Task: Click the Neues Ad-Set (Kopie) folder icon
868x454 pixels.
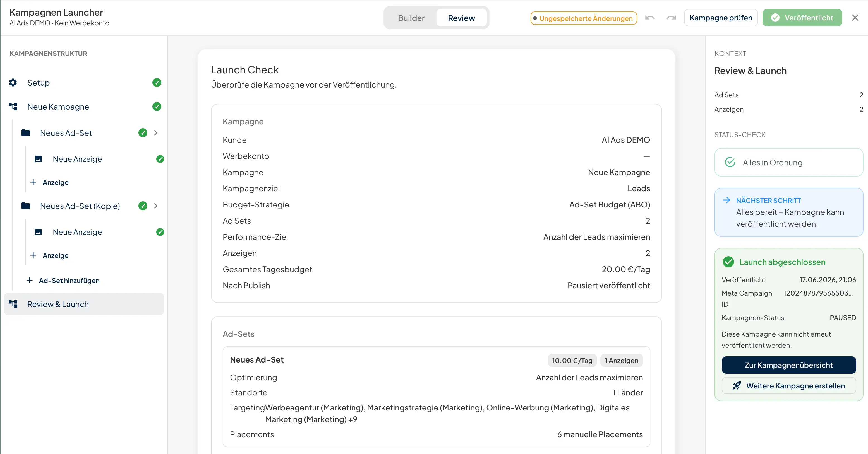Action: tap(26, 206)
